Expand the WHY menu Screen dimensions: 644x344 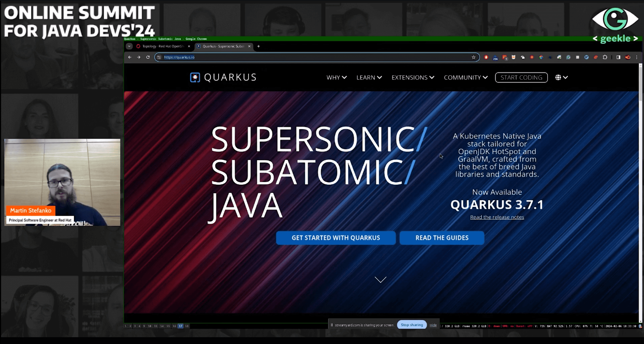[337, 78]
